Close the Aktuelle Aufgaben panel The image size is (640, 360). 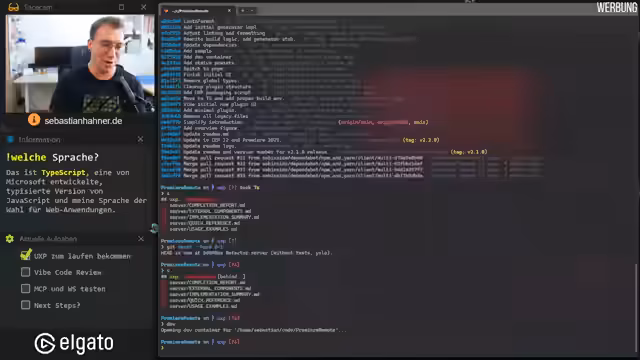141,238
